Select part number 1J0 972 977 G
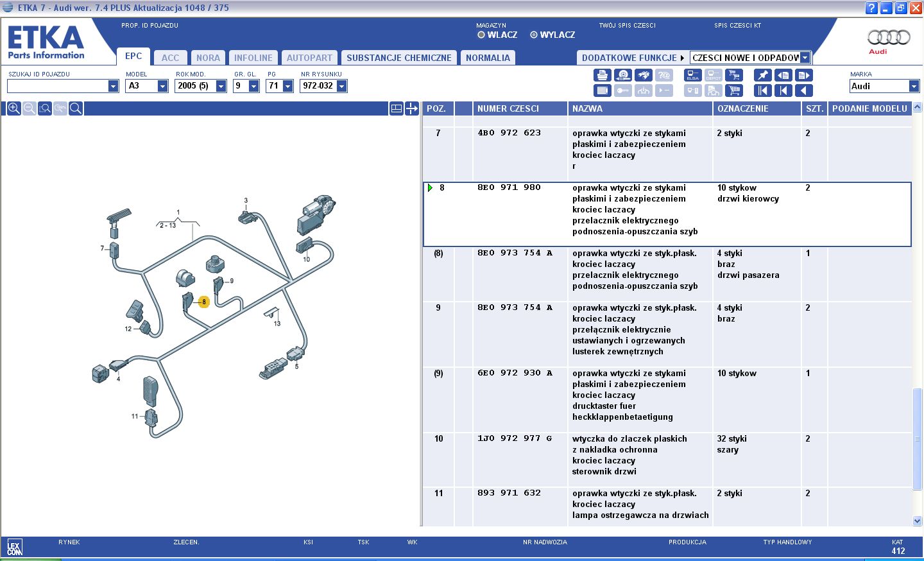The width and height of the screenshot is (924, 561). click(x=515, y=438)
